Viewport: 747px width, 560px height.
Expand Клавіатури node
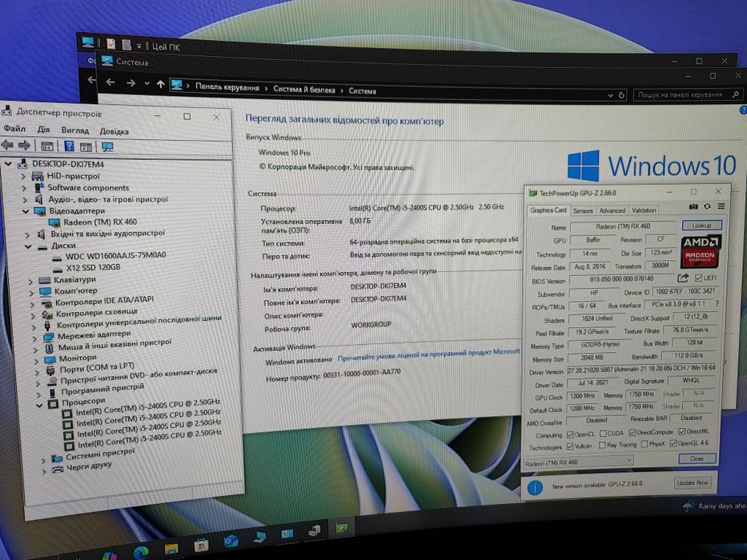point(30,281)
